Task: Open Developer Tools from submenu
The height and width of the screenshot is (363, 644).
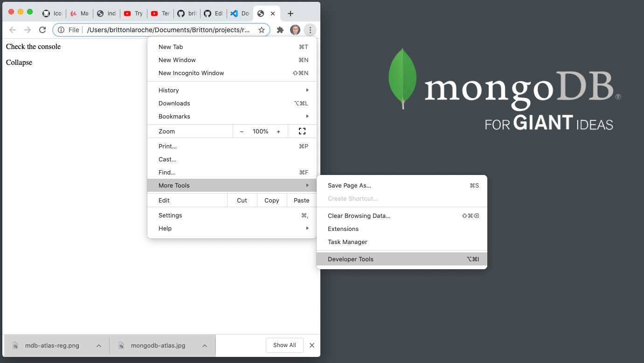Action: (x=402, y=259)
